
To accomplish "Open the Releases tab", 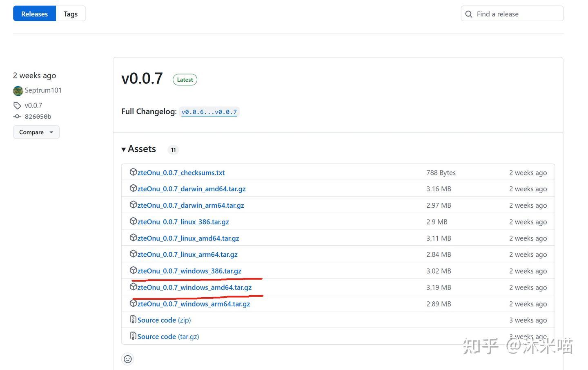I will 34,14.
